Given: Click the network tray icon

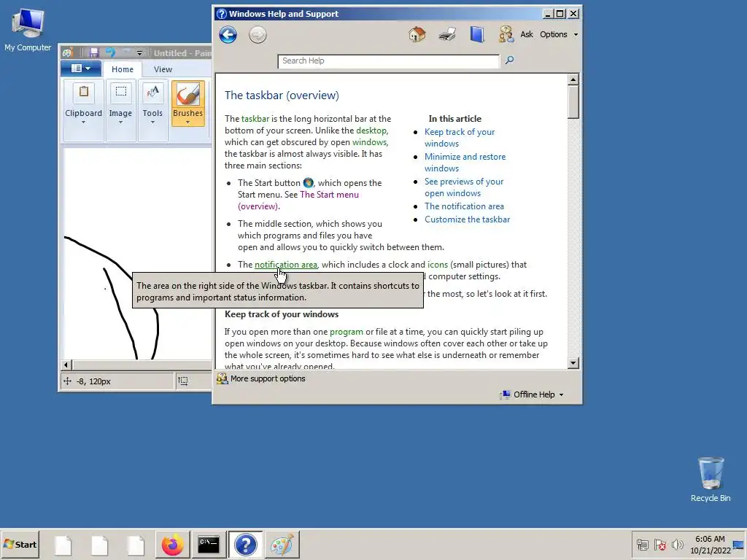Looking at the screenshot, I should (642, 544).
